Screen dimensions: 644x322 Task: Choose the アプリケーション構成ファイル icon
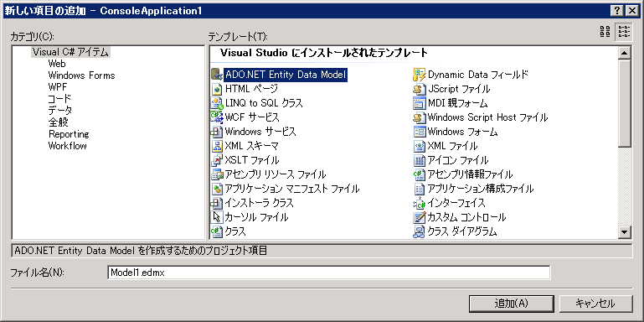[419, 189]
